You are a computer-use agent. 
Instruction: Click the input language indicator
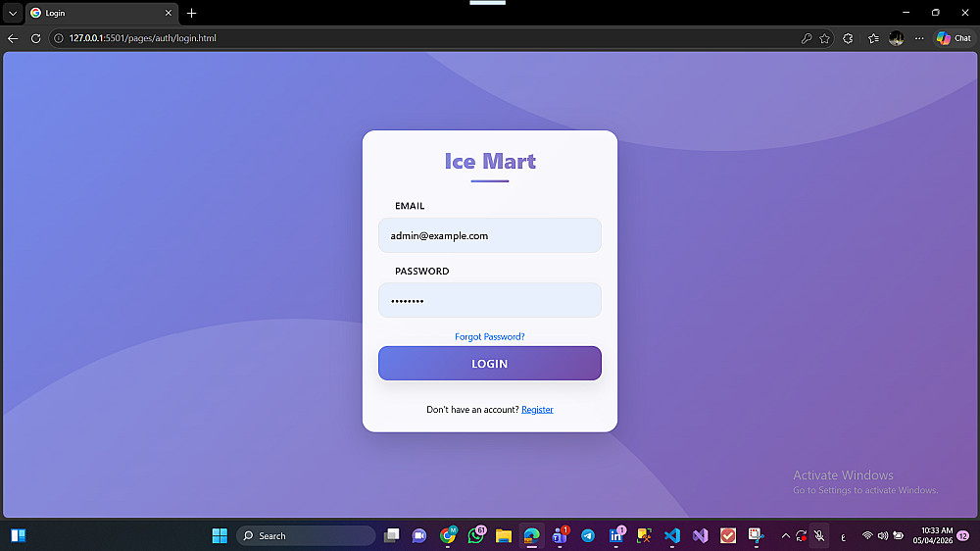(x=843, y=536)
